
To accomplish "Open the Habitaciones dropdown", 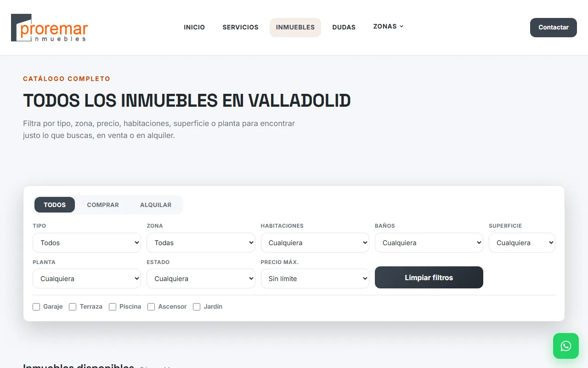I will click(315, 243).
